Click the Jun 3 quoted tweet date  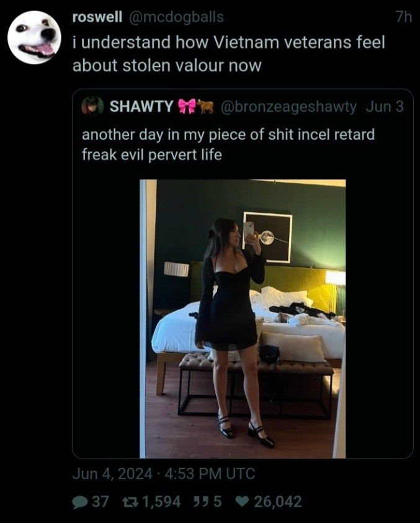[x=385, y=107]
